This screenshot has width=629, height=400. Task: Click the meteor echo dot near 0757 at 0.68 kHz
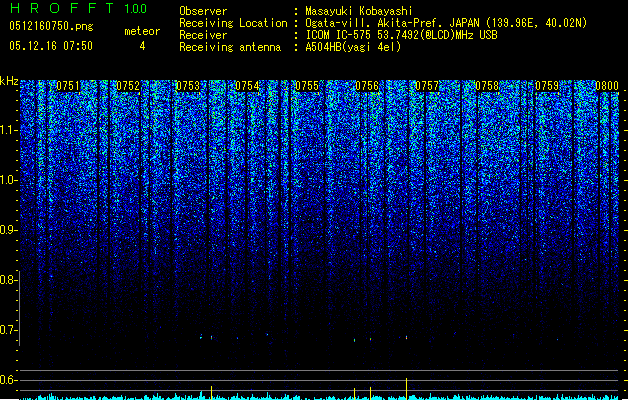pos(406,338)
